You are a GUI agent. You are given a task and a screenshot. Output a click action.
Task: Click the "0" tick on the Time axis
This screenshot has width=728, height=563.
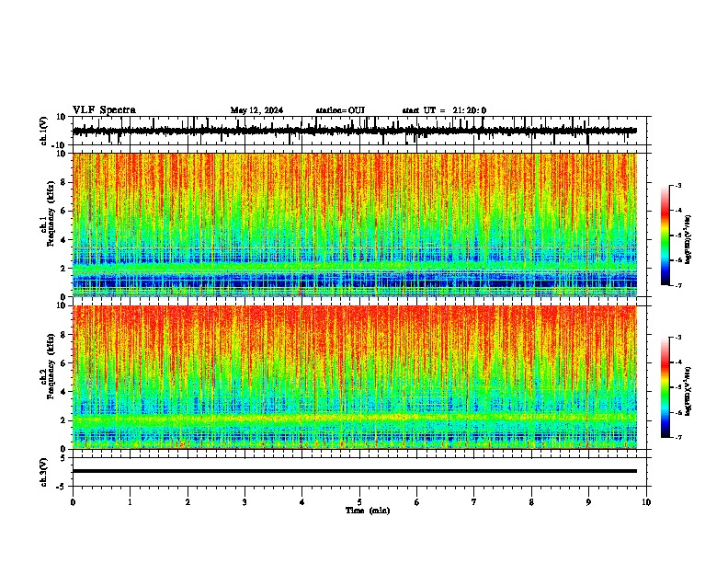tap(73, 502)
